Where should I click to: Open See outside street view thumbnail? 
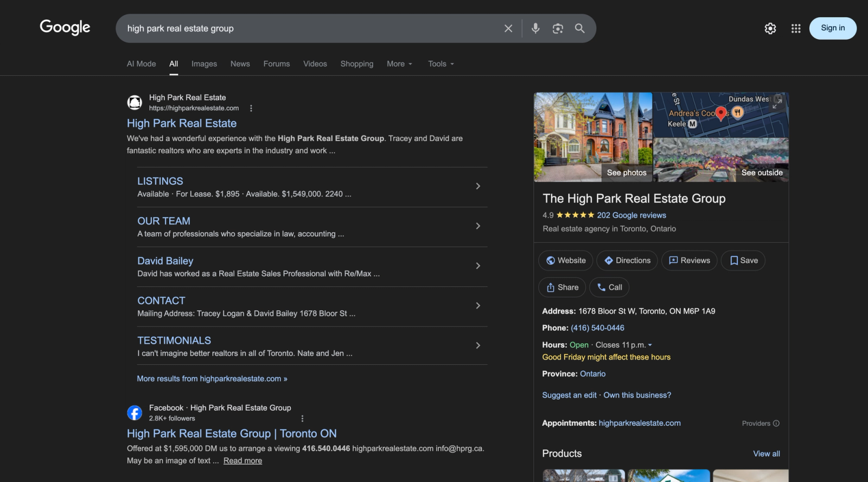721,160
